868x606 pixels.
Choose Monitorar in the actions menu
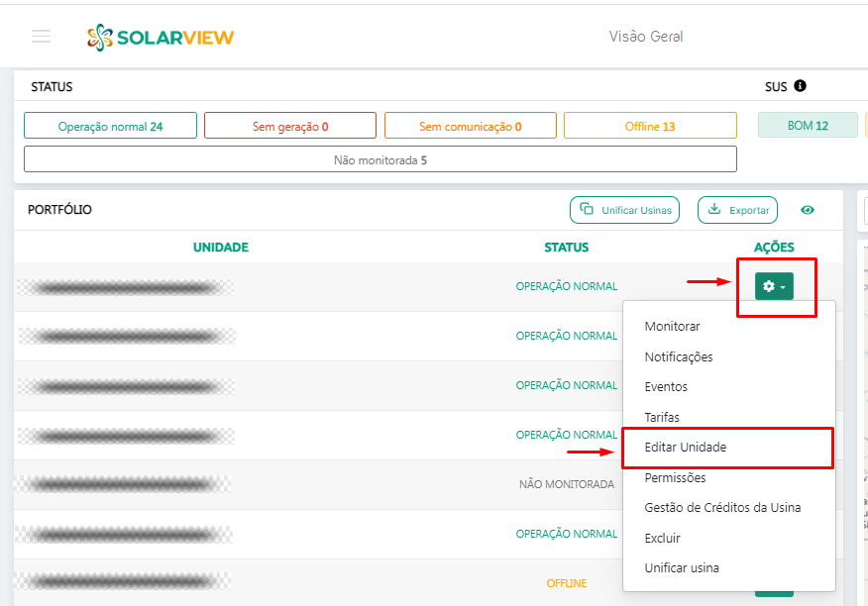[x=672, y=326]
